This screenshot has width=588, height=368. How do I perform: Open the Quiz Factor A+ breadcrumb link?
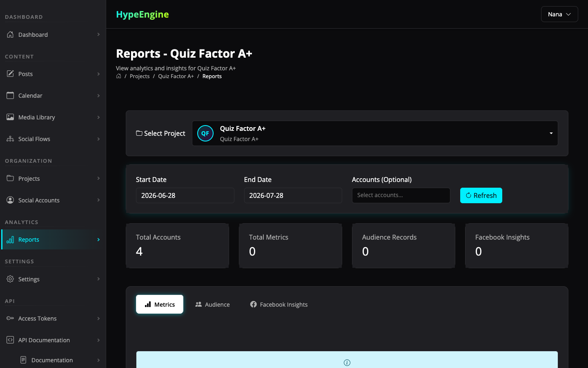pos(176,76)
